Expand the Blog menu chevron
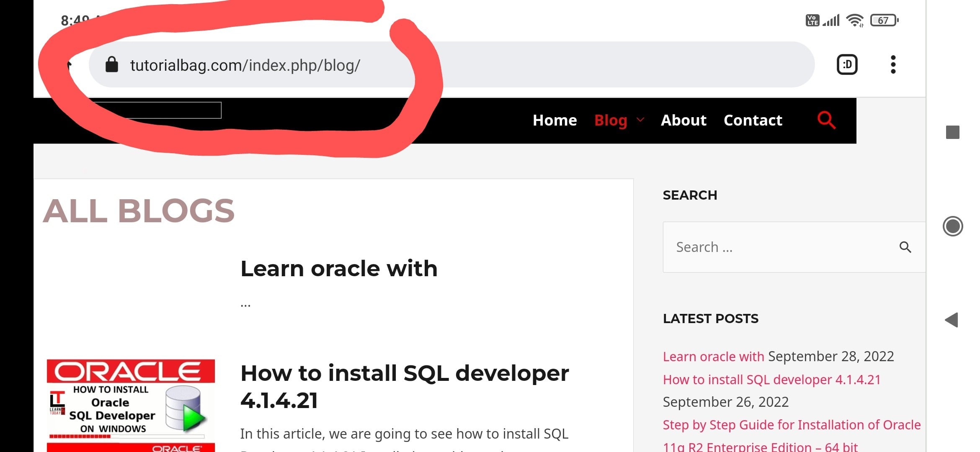The width and height of the screenshot is (980, 452). click(640, 120)
